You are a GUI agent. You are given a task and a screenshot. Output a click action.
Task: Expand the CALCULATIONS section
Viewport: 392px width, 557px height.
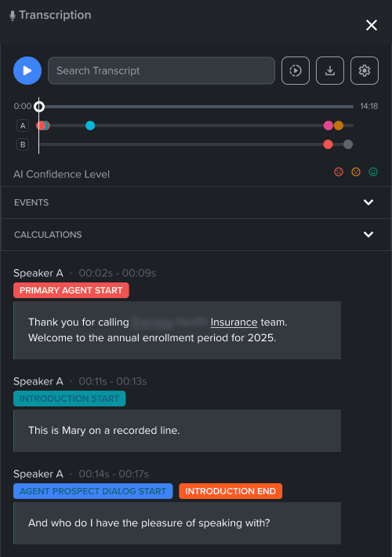196,235
